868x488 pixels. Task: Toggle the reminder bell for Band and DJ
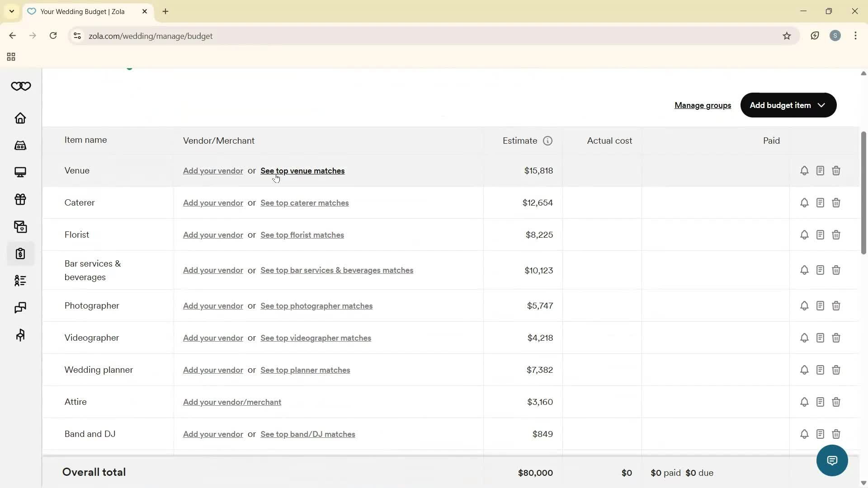click(804, 434)
